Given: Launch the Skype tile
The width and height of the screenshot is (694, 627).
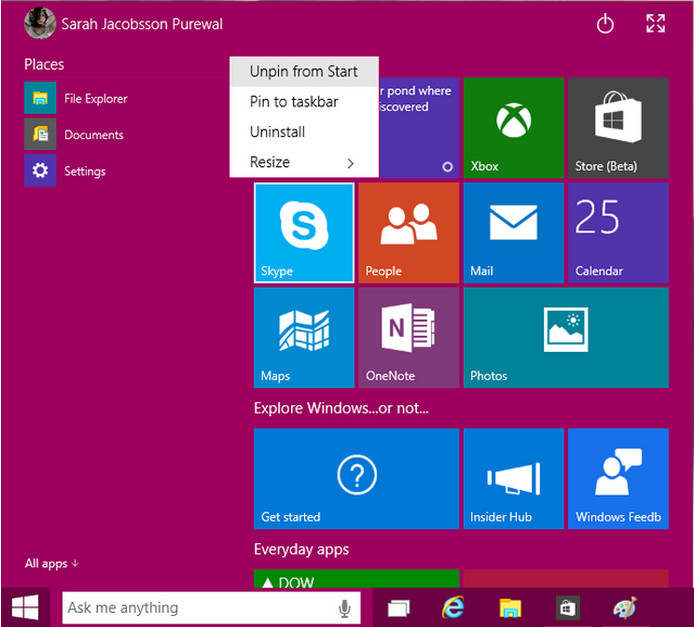Looking at the screenshot, I should 304,233.
